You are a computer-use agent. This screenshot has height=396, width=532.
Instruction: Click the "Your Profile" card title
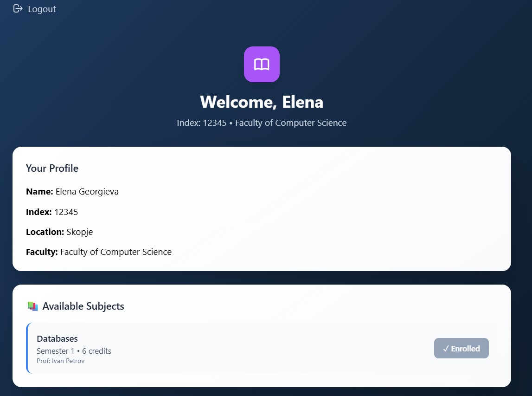pyautogui.click(x=52, y=169)
